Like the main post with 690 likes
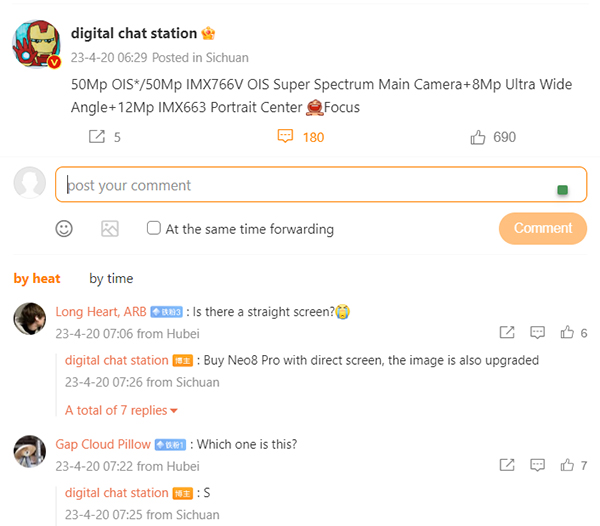This screenshot has height=526, width=600. coord(478,137)
